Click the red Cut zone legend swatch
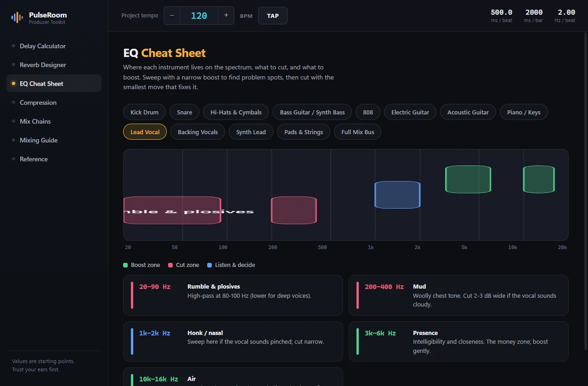This screenshot has height=386, width=588. click(x=170, y=265)
